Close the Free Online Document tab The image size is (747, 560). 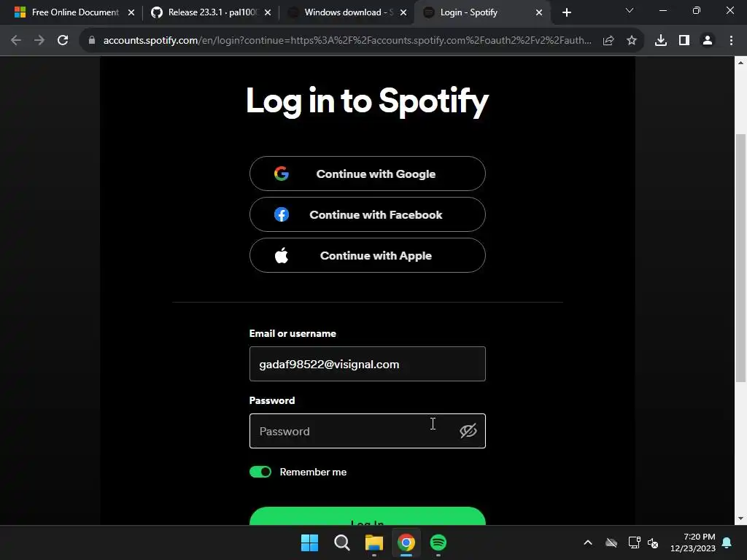tap(131, 12)
